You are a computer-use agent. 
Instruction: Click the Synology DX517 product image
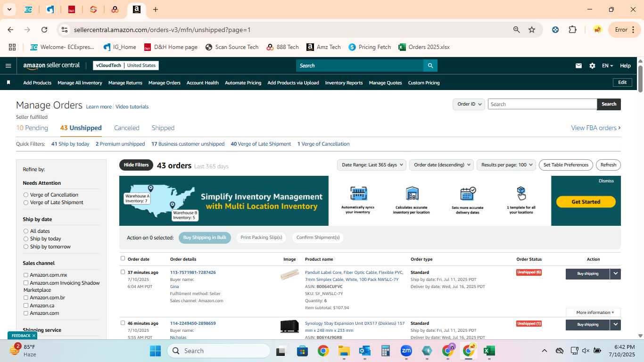289,326
